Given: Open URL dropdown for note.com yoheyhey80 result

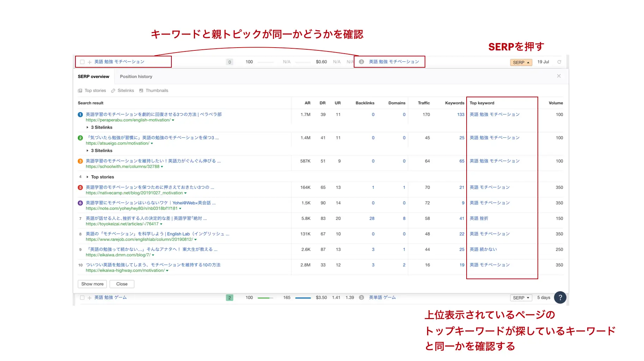Looking at the screenshot, I should click(x=180, y=209).
